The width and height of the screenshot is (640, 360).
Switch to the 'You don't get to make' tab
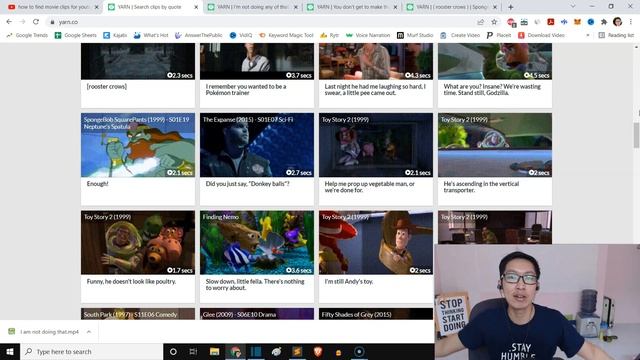pyautogui.click(x=352, y=7)
